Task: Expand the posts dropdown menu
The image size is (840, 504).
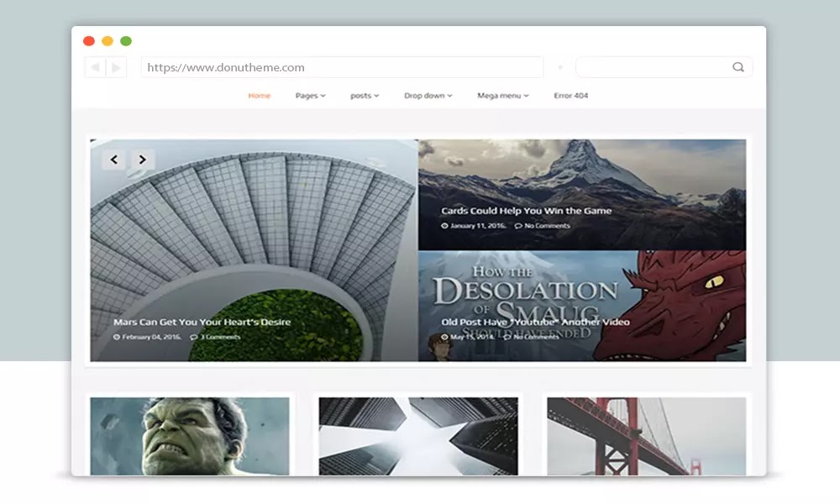Action: pyautogui.click(x=365, y=96)
